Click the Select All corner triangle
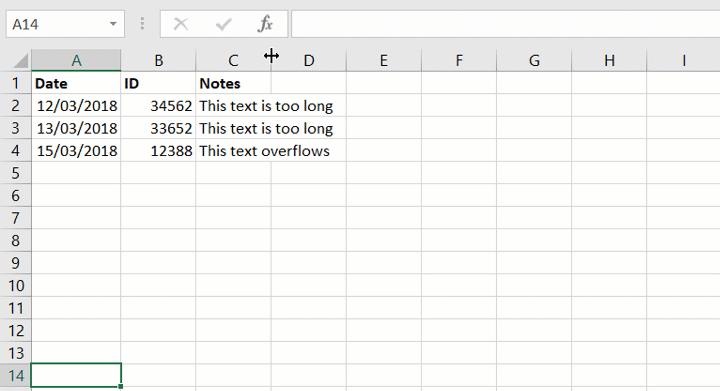This screenshot has width=720, height=391. coord(21,61)
